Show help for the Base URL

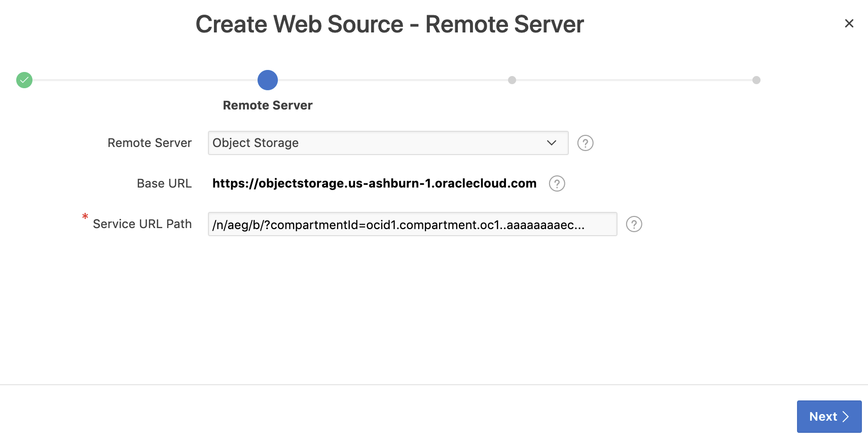(557, 183)
